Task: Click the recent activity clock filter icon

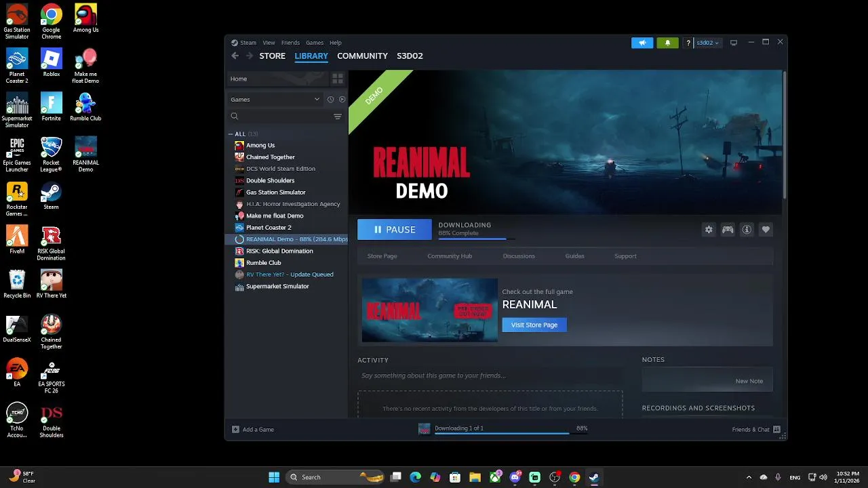Action: point(330,99)
